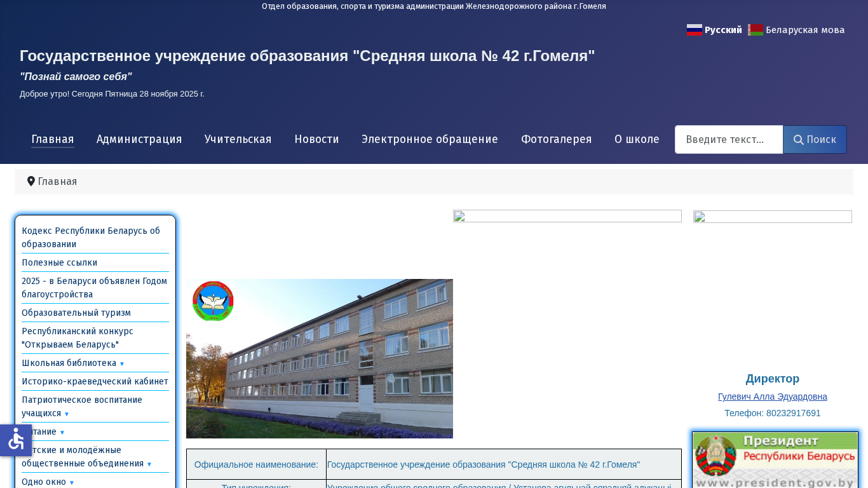The height and width of the screenshot is (488, 868).
Task: Open the Главная navigation menu item
Action: pos(53,139)
